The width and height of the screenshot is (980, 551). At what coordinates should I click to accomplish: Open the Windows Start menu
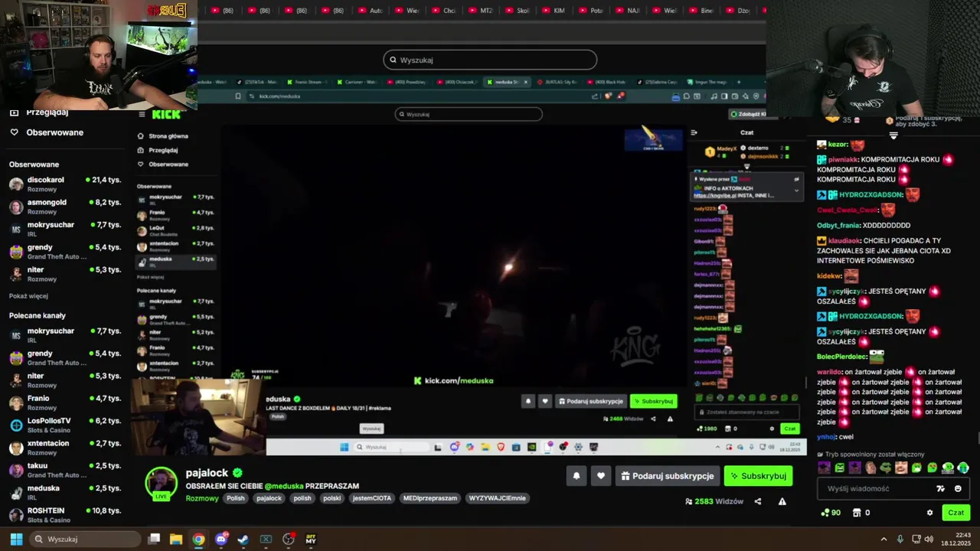pyautogui.click(x=16, y=539)
